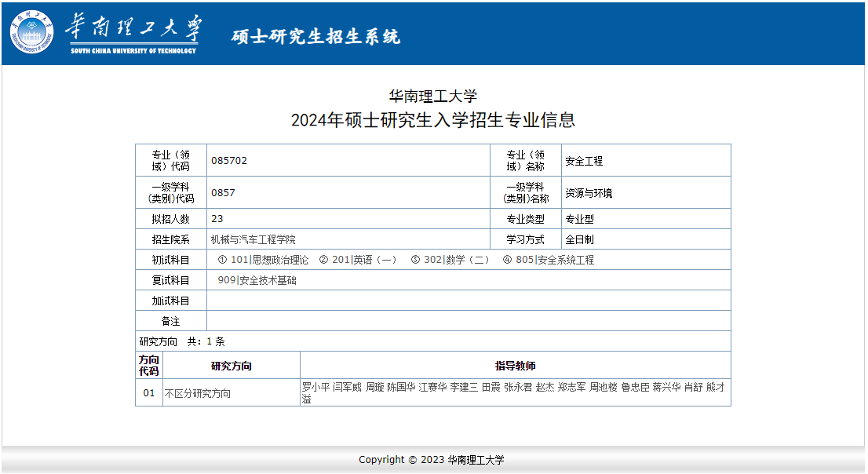Viewport: 868px width, 474px height.
Task: Click the 研究方向 column header
Action: [232, 366]
